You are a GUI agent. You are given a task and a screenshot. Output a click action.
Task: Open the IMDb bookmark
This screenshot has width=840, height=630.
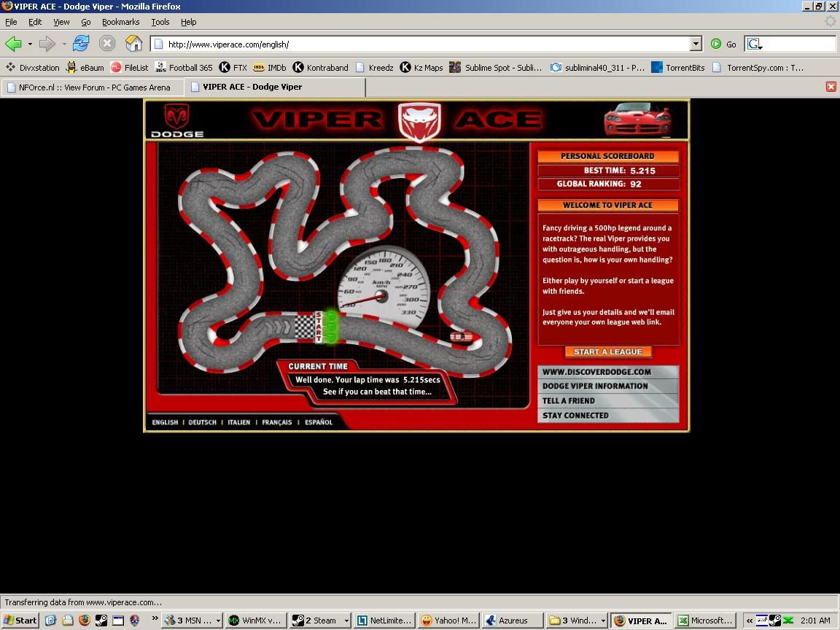[x=270, y=68]
